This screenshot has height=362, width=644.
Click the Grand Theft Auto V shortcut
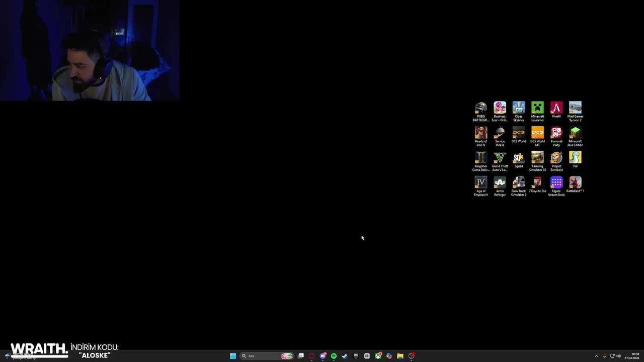click(500, 161)
